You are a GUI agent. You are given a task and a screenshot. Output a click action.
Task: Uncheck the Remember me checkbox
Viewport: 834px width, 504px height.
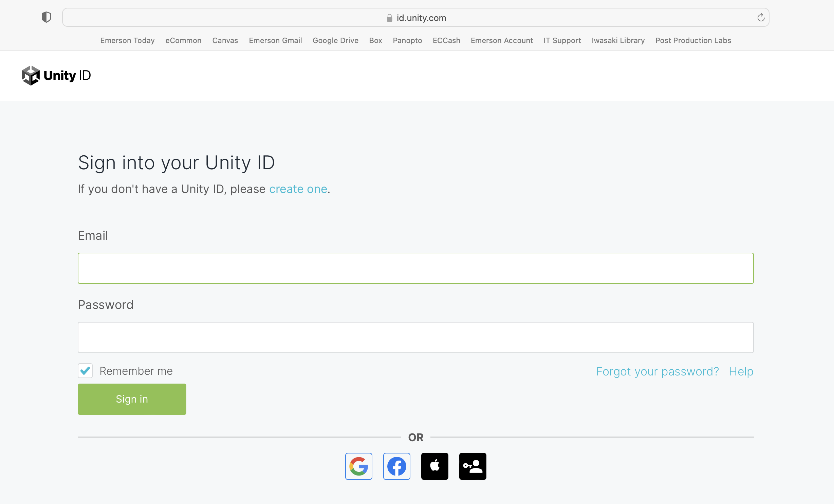(x=85, y=371)
